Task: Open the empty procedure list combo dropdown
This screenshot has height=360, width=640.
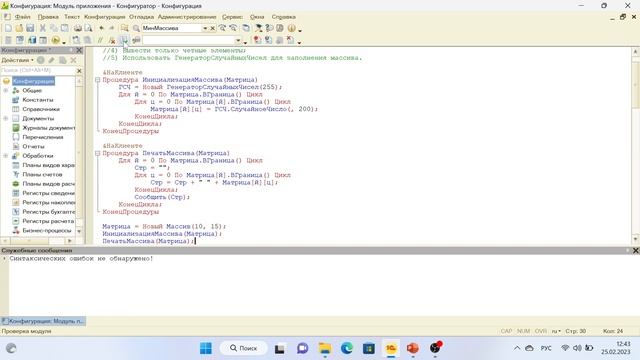Action: click(x=238, y=40)
